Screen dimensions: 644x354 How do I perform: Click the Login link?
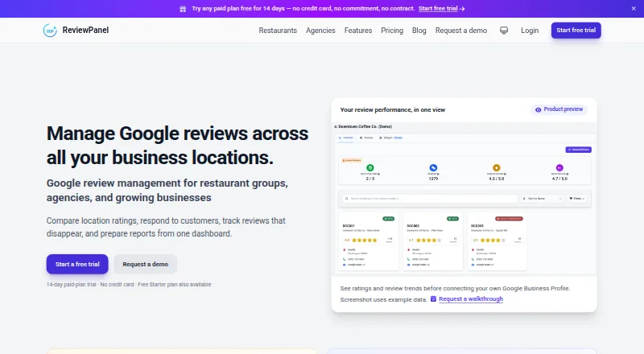point(530,31)
